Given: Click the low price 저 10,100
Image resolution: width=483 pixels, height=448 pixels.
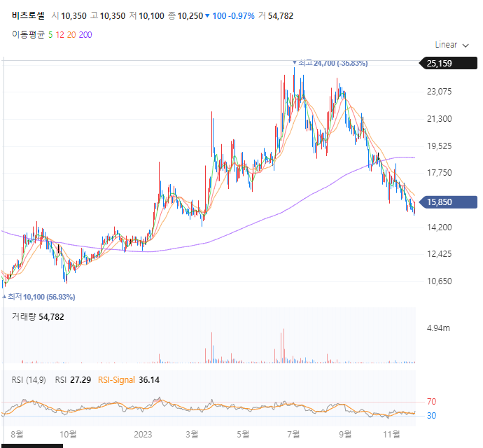Looking at the screenshot, I should point(146,15).
